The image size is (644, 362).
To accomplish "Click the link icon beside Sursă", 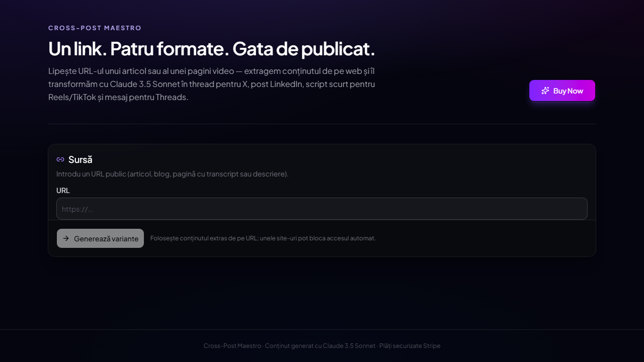I will 60,159.
